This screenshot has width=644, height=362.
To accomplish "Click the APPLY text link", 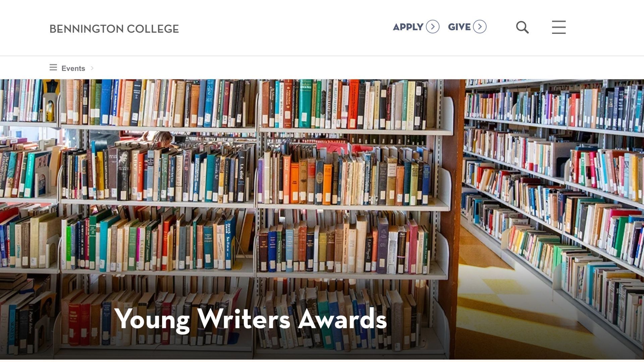I will 408,27.
